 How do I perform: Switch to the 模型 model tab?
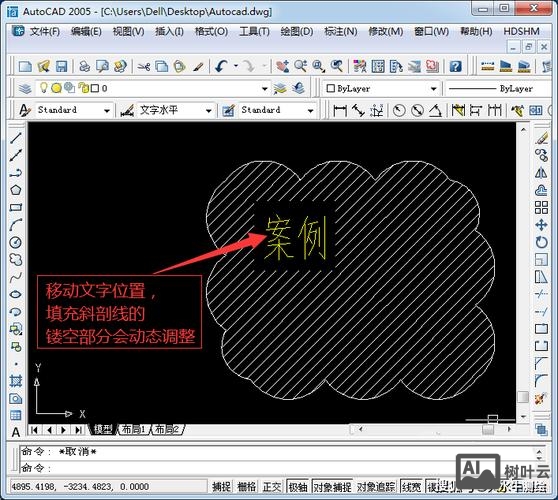[x=103, y=430]
